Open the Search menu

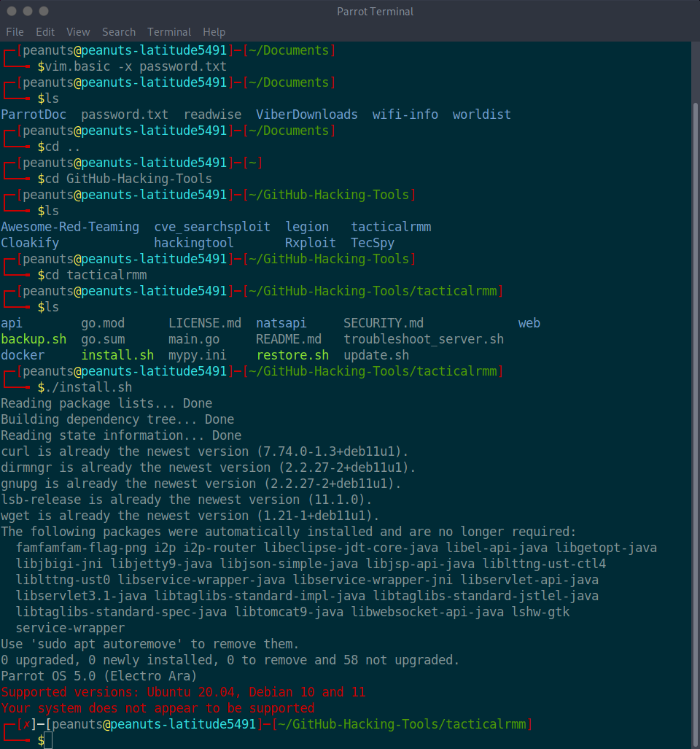[x=118, y=31]
